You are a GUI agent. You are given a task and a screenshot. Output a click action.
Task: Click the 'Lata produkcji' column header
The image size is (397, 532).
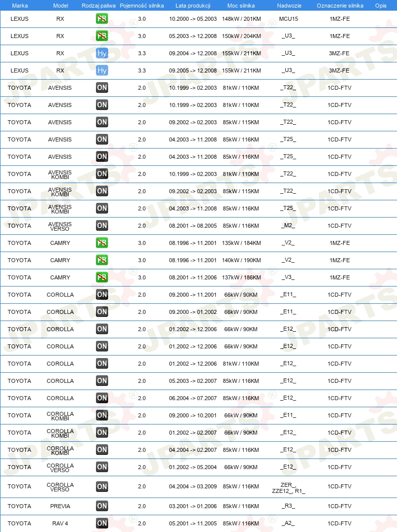[x=193, y=6]
